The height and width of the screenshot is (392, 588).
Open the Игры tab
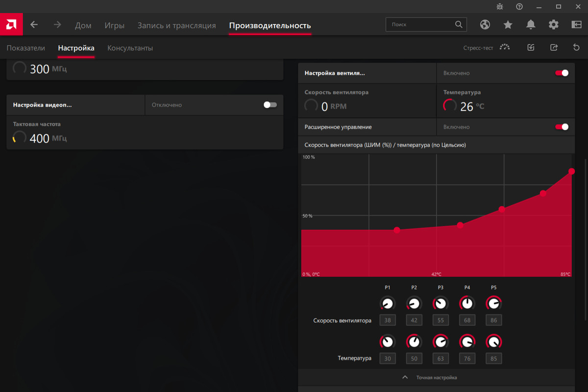(114, 25)
